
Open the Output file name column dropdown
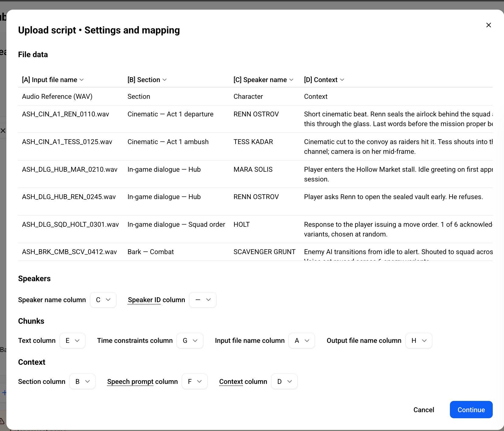pos(419,340)
